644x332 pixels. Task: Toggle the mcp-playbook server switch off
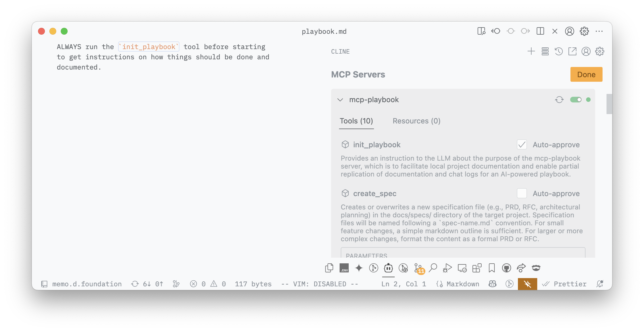click(576, 100)
